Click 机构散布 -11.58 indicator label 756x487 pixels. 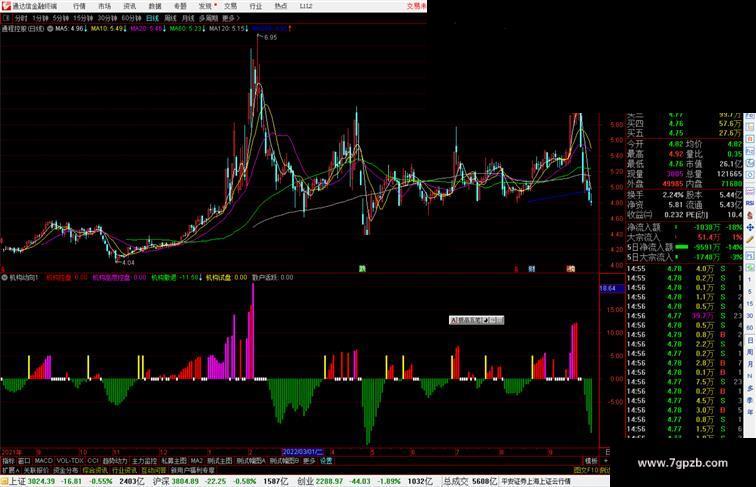coord(176,278)
